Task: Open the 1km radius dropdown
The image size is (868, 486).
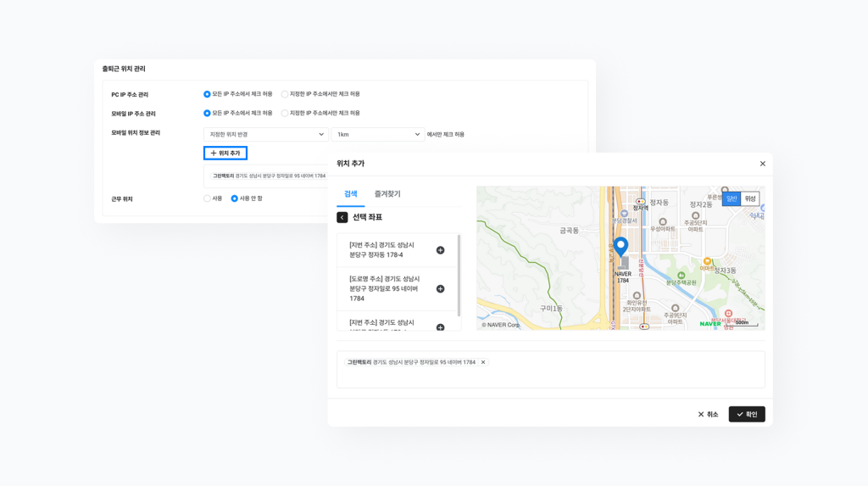Action: click(x=377, y=134)
